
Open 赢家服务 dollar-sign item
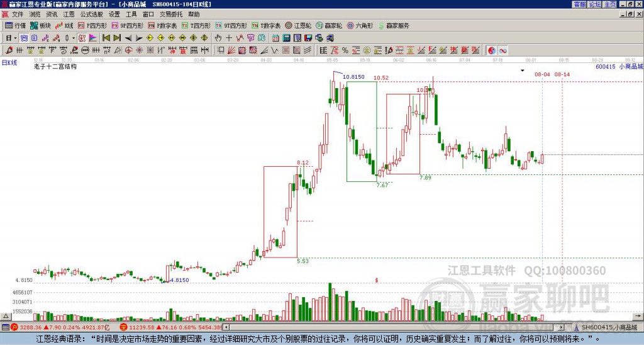[x=394, y=25]
